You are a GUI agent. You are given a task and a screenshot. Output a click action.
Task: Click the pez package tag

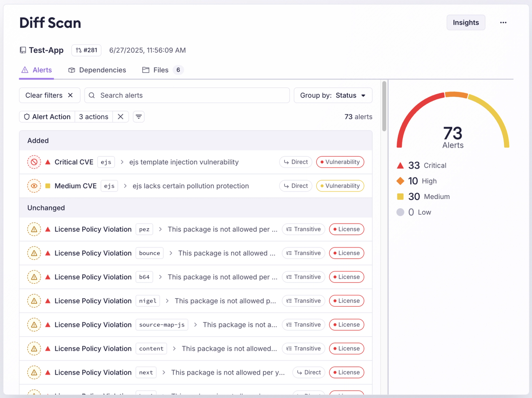click(144, 229)
